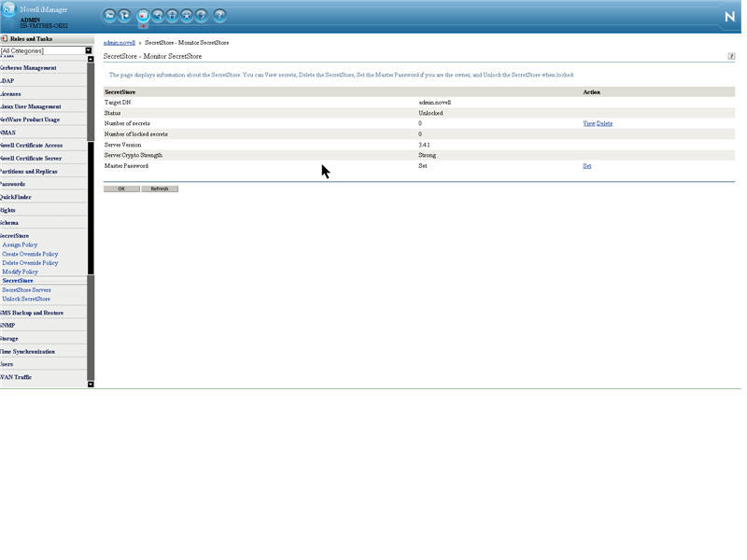Expand the Licenses role
This screenshot has width=747, height=560.
[x=10, y=94]
